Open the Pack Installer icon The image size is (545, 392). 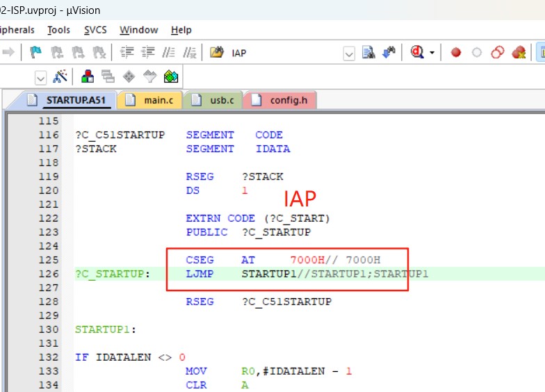171,76
